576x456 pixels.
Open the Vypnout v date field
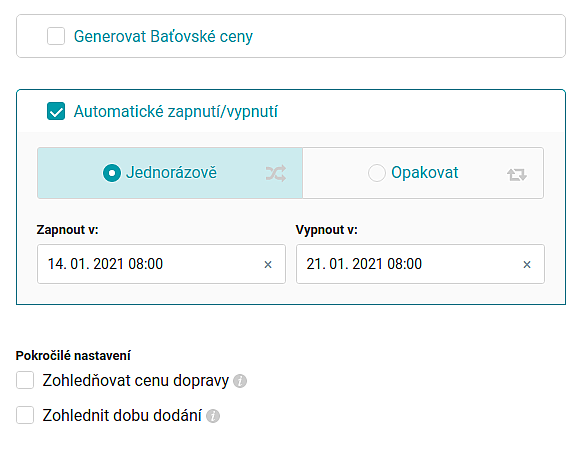coord(420,264)
